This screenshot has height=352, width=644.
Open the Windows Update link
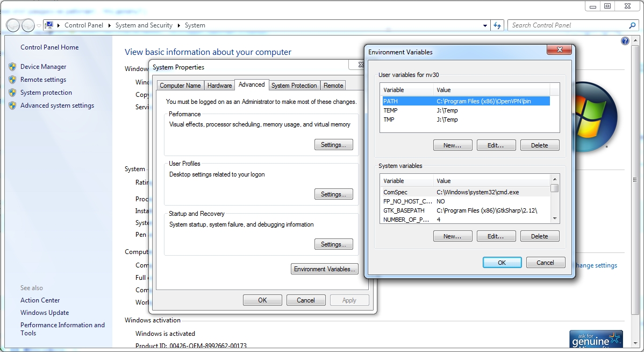click(45, 313)
